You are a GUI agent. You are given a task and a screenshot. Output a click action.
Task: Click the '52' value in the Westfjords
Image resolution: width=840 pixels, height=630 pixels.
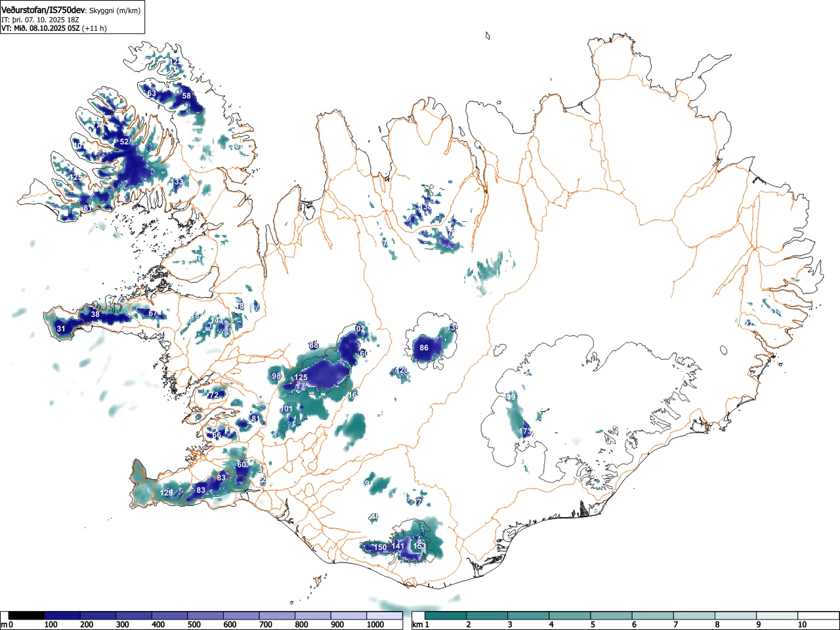coord(125,142)
